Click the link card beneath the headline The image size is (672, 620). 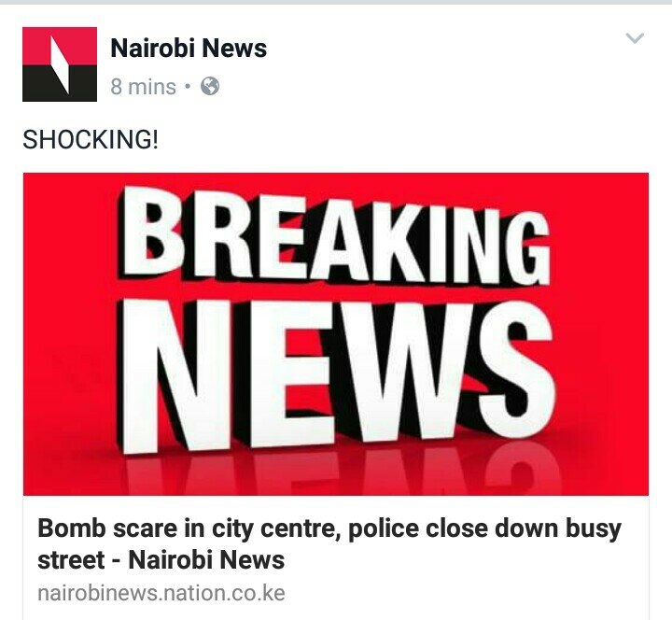coord(336,557)
